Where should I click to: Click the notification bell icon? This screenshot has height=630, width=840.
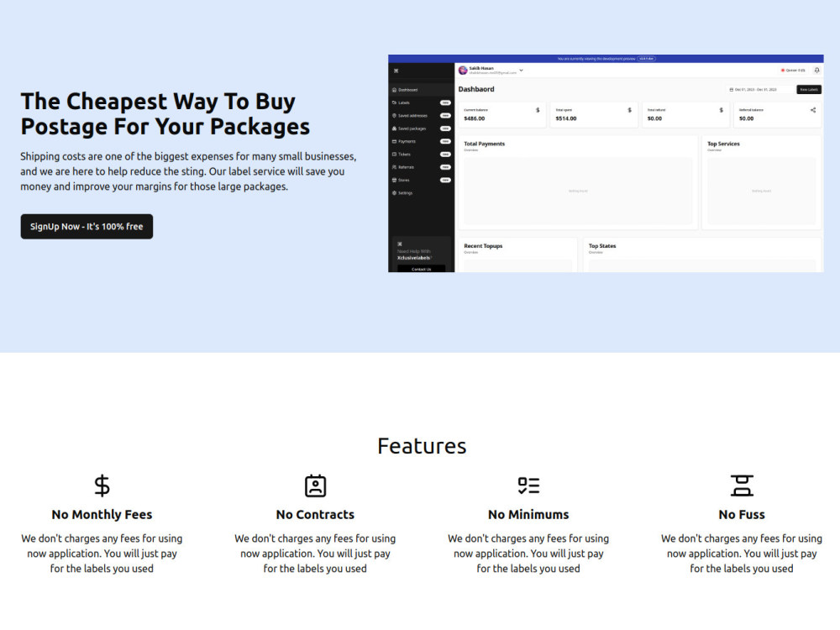coord(817,71)
